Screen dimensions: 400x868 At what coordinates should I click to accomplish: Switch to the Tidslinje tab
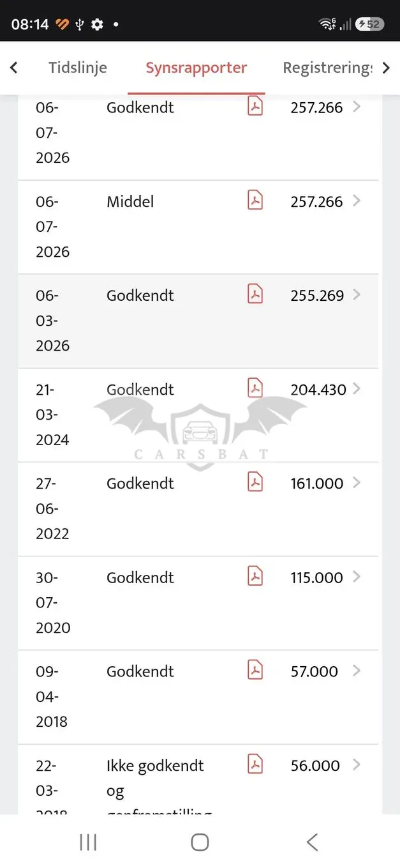coord(78,68)
